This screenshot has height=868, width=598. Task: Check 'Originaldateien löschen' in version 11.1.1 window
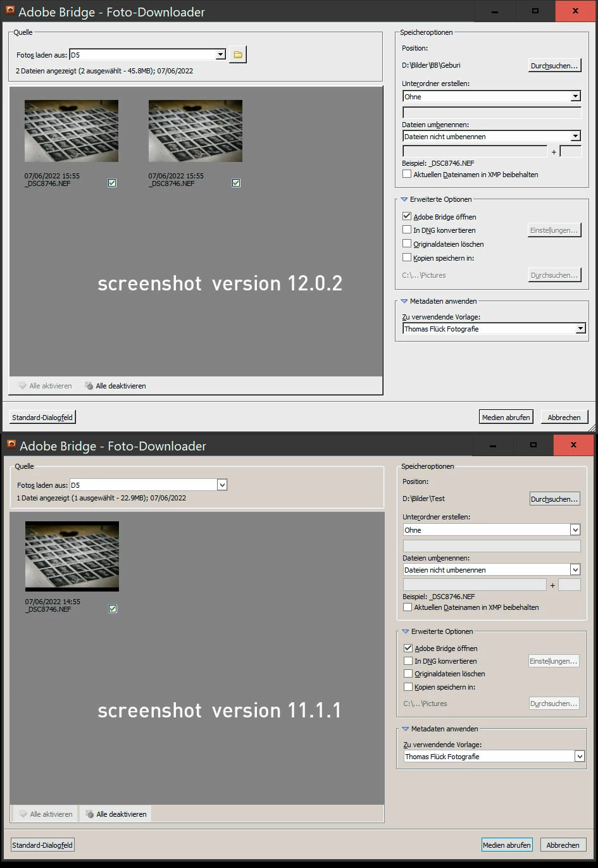[408, 674]
